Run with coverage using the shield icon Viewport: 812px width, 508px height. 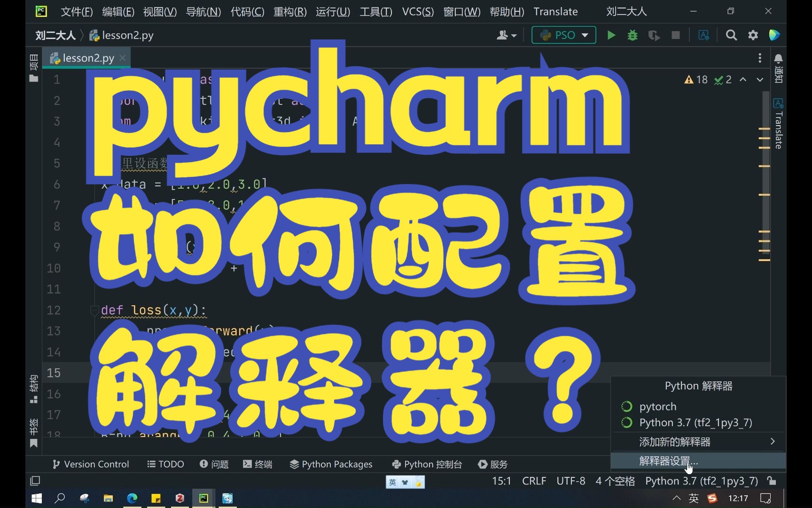coord(654,35)
